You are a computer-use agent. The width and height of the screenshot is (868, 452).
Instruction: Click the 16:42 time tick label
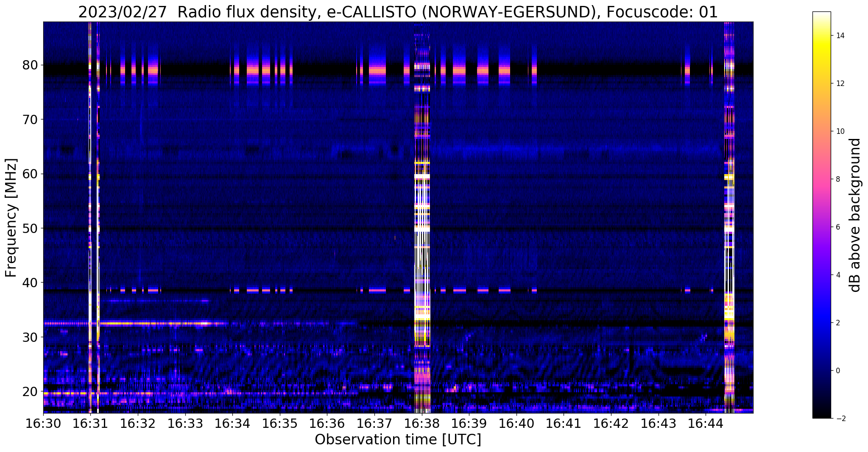click(x=611, y=423)
